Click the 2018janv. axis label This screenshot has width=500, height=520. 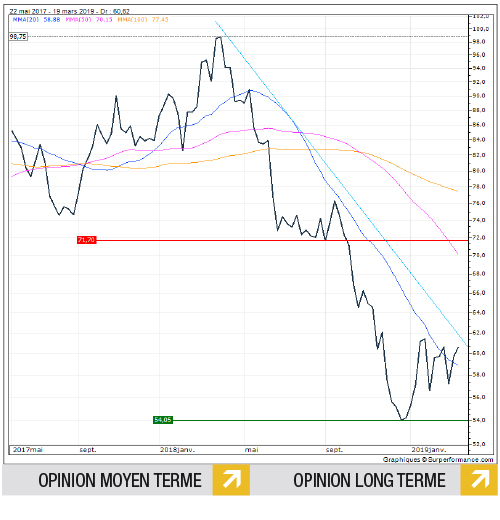tap(177, 449)
